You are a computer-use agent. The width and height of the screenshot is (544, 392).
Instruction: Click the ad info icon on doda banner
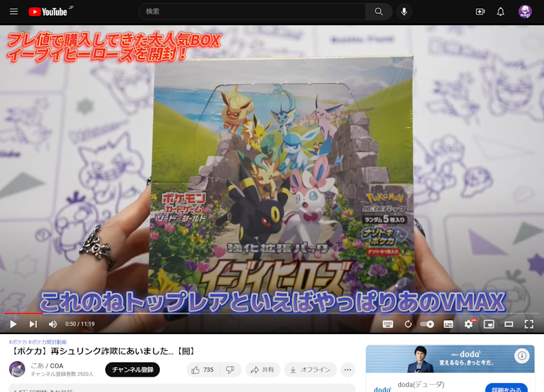point(522,356)
